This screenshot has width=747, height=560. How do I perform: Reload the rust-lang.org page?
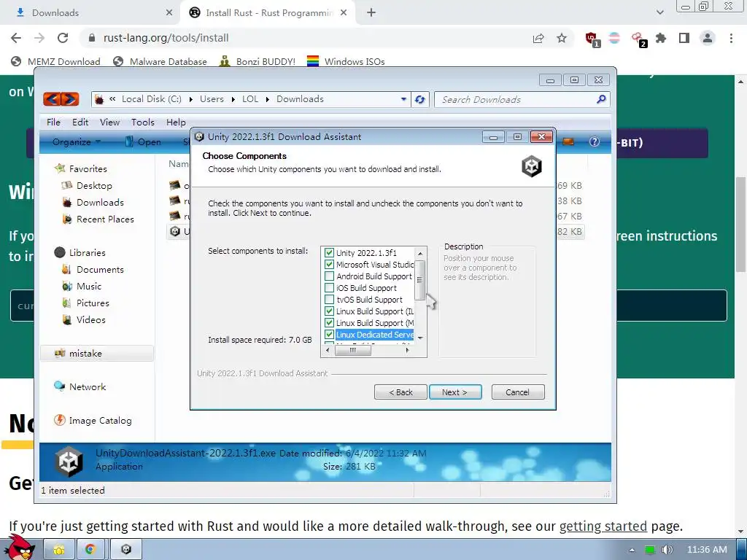[x=63, y=38]
